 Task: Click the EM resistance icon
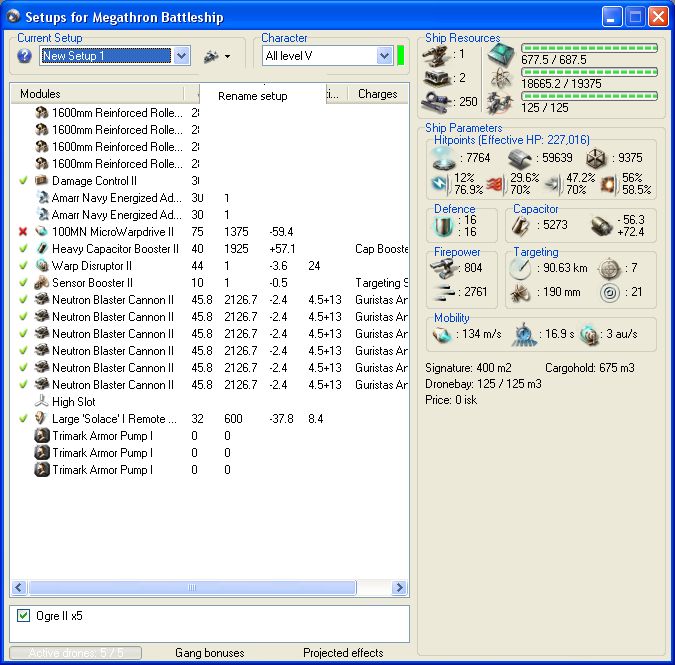click(x=441, y=184)
